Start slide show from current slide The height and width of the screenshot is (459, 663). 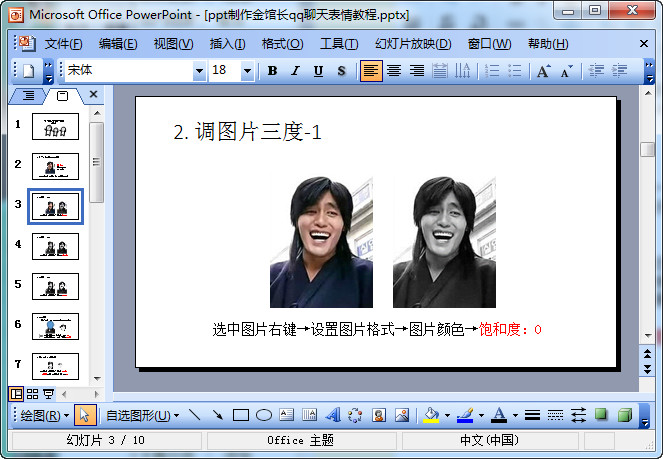coord(49,394)
